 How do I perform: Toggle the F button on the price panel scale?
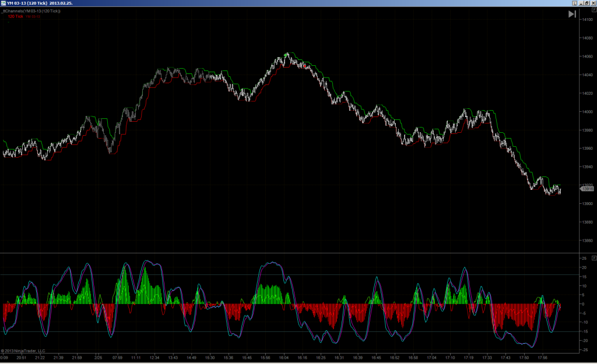pos(594,10)
